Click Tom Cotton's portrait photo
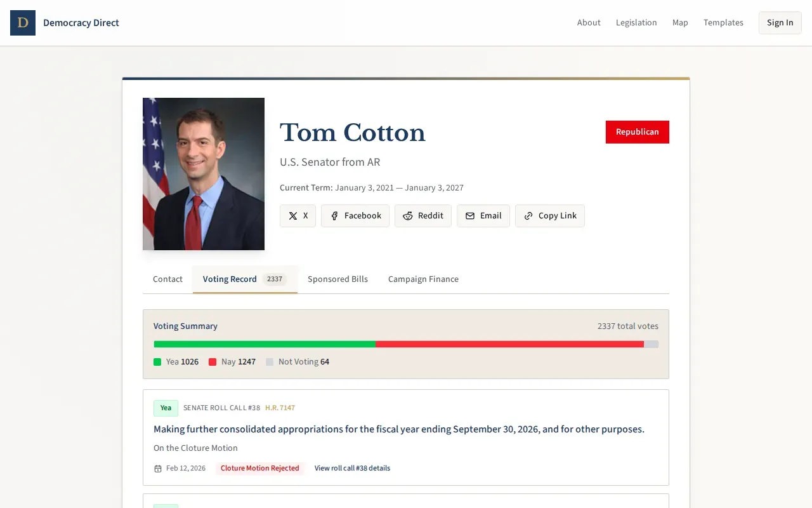 (204, 173)
